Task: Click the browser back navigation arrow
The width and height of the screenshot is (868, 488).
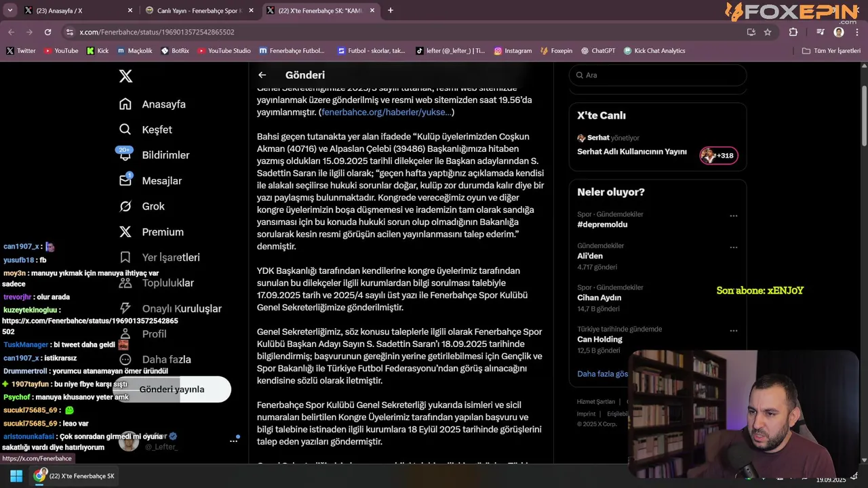Action: click(x=11, y=32)
